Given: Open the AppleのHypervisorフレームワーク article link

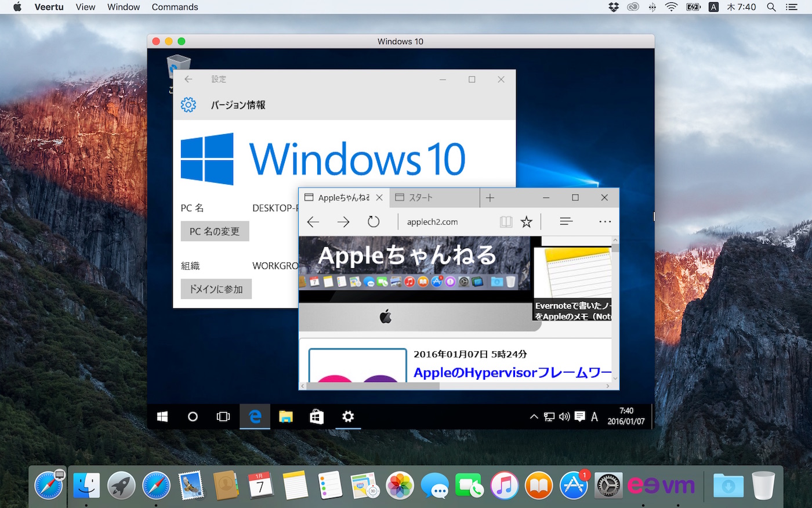Looking at the screenshot, I should click(x=513, y=373).
